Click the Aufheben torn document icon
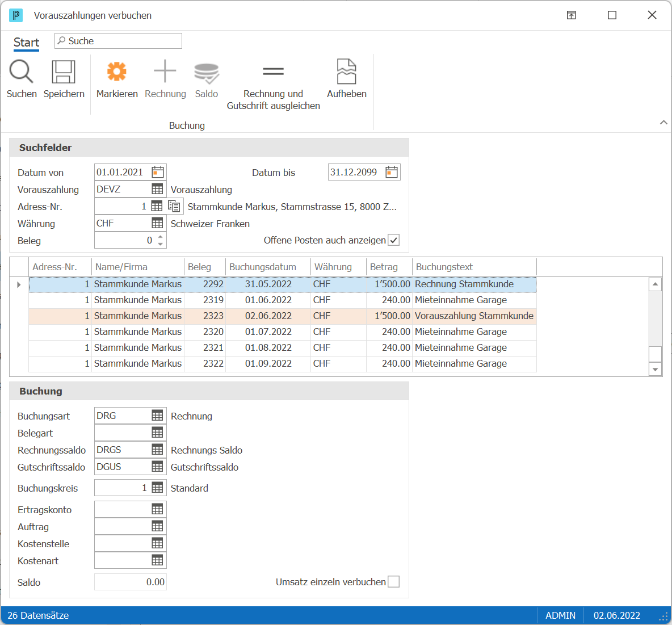 (346, 71)
